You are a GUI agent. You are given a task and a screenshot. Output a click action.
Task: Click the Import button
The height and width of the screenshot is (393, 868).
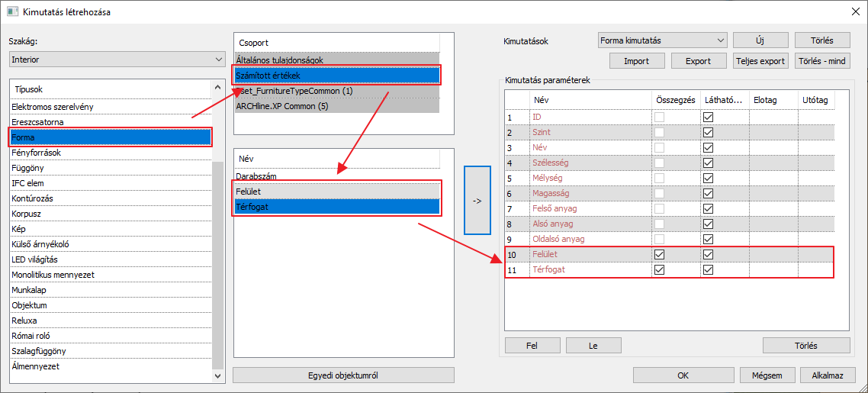tap(637, 61)
